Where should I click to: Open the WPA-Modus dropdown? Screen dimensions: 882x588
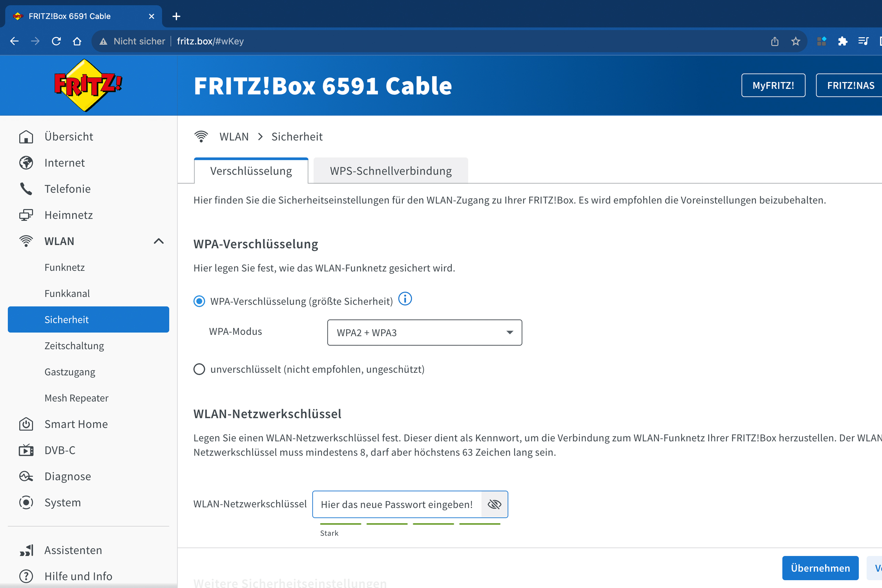coord(424,333)
